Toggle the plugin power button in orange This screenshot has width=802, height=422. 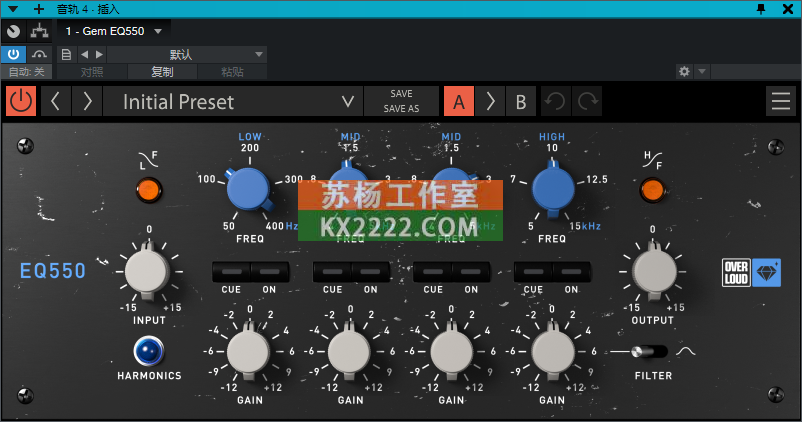tap(21, 101)
